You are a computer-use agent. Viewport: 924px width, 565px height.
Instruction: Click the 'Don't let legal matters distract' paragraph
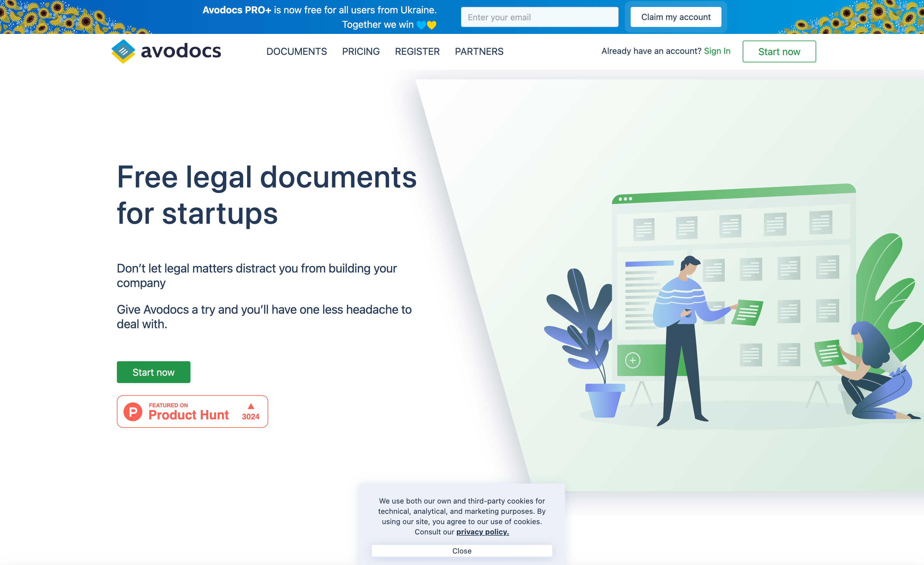point(256,275)
